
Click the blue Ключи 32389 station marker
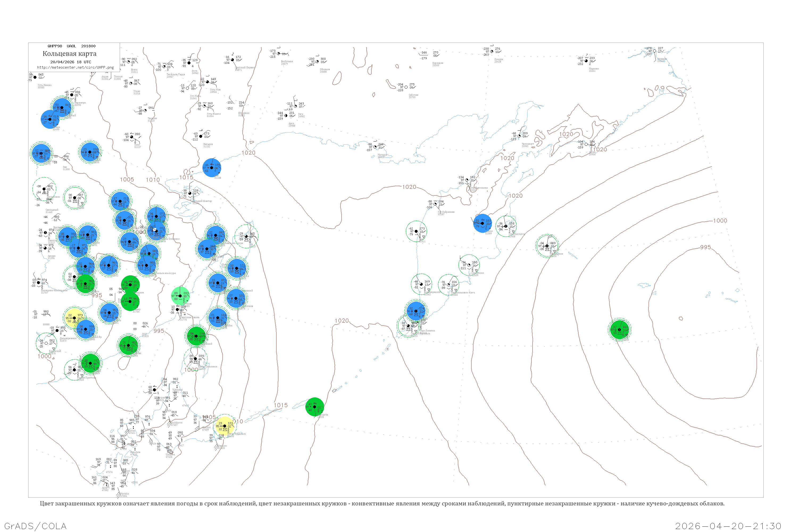483,223
